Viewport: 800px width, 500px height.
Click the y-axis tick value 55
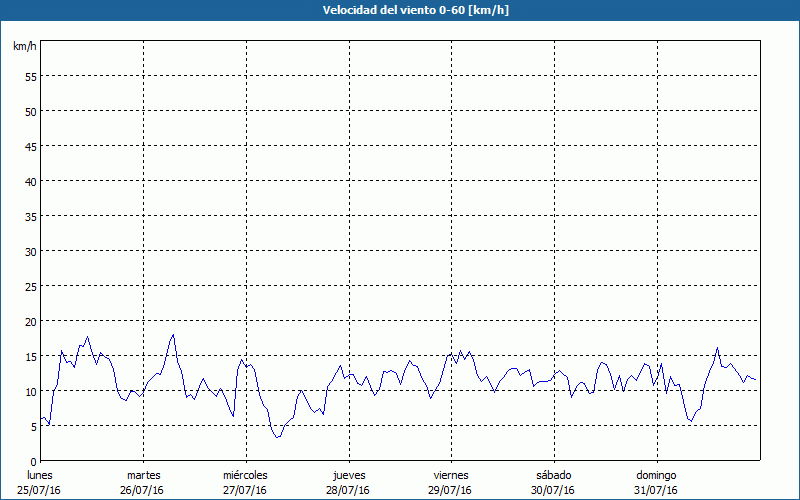click(x=31, y=76)
